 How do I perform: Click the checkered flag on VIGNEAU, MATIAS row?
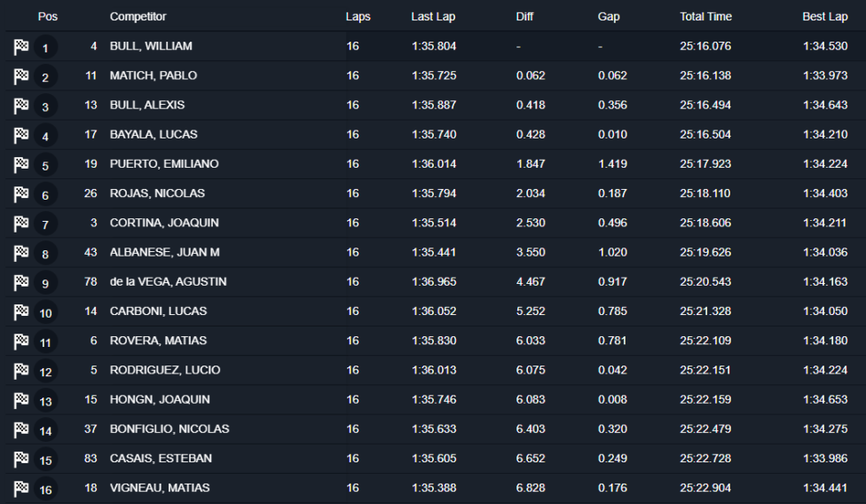[21, 487]
